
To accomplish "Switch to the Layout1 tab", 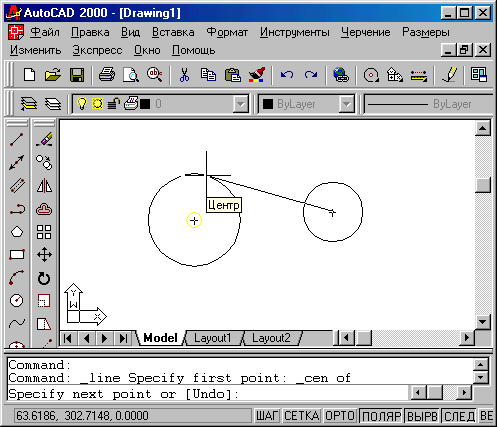I will (x=213, y=338).
